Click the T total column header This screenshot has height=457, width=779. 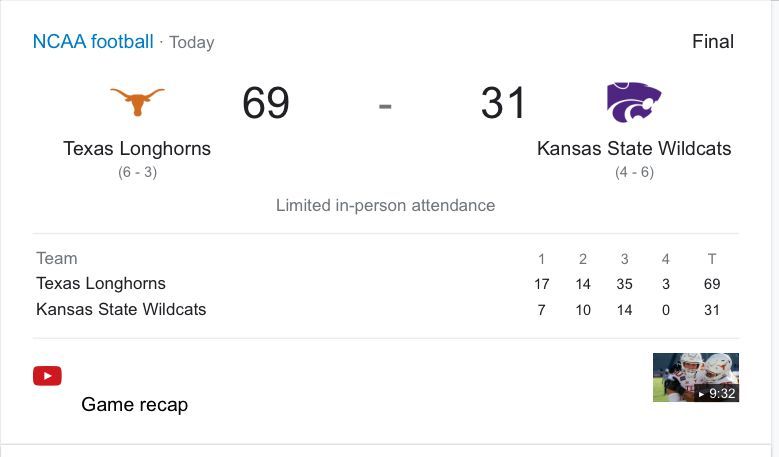pos(711,258)
